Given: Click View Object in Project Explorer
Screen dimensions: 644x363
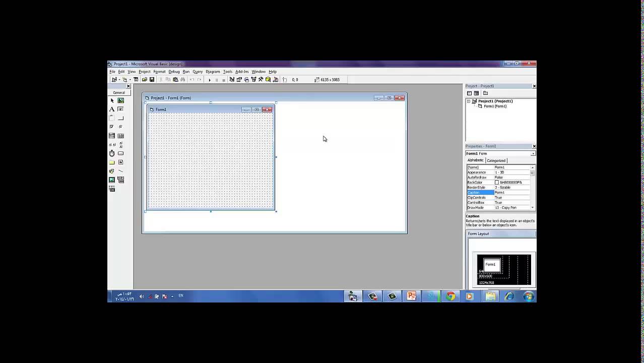Looking at the screenshot, I should point(476,93).
